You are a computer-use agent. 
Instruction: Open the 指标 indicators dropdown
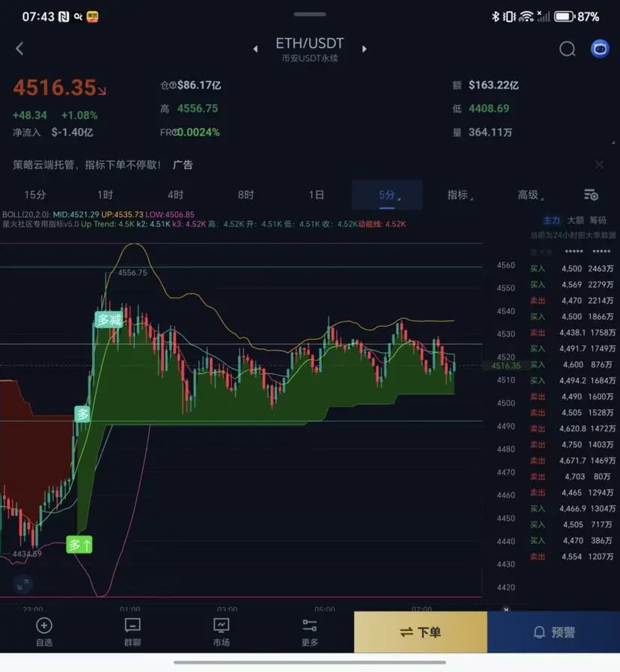pyautogui.click(x=460, y=195)
